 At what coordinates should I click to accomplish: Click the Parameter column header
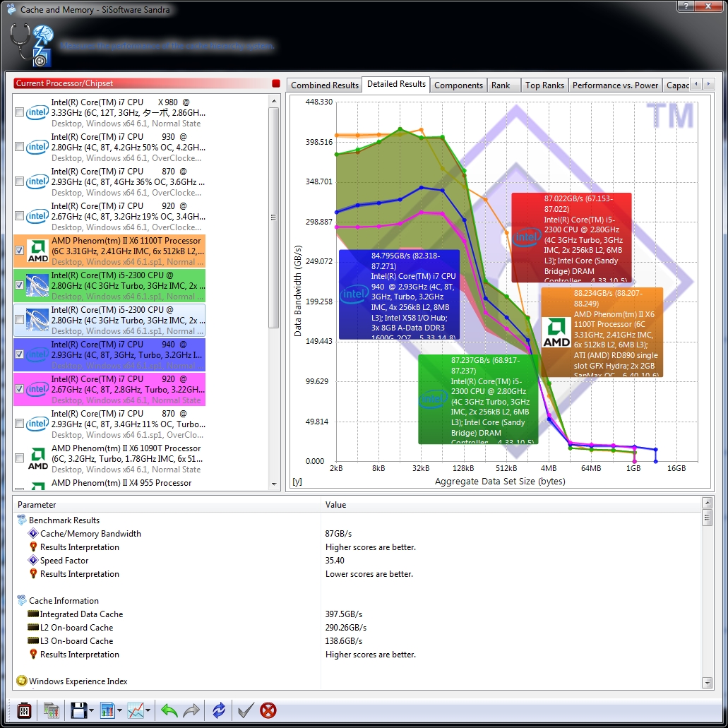(x=167, y=505)
